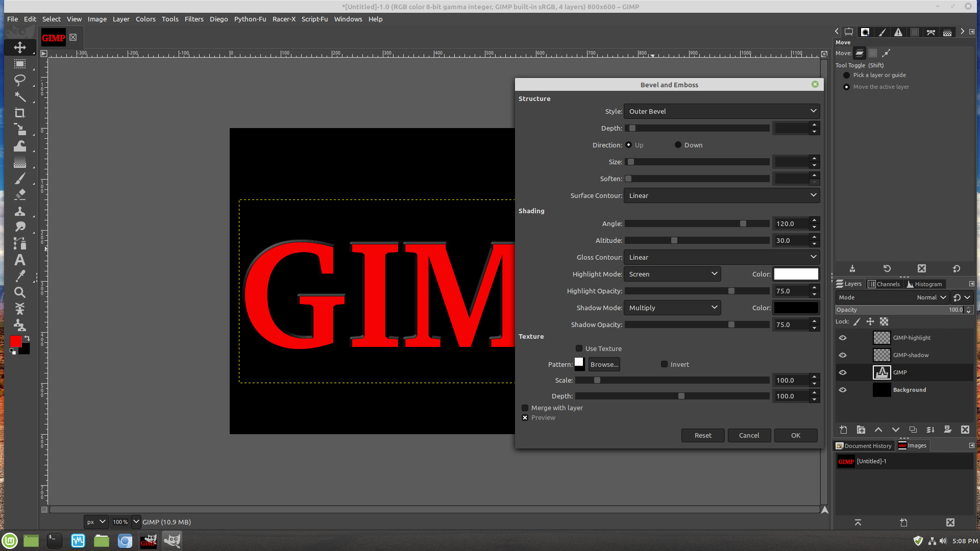Viewport: 980px width, 551px height.
Task: Open the Gloss Contour dropdown
Action: [x=722, y=257]
